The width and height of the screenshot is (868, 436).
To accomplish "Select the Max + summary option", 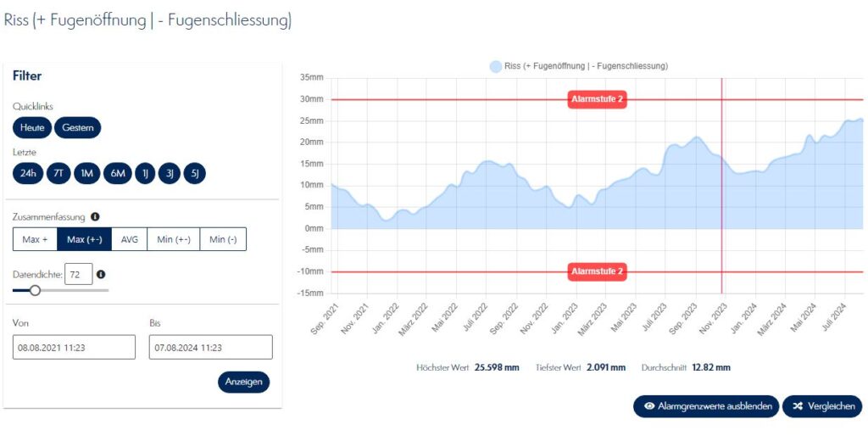I will 35,240.
